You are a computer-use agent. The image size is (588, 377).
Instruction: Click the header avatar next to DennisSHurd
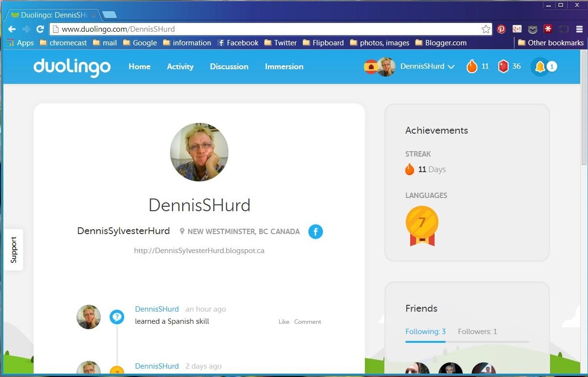tap(386, 67)
